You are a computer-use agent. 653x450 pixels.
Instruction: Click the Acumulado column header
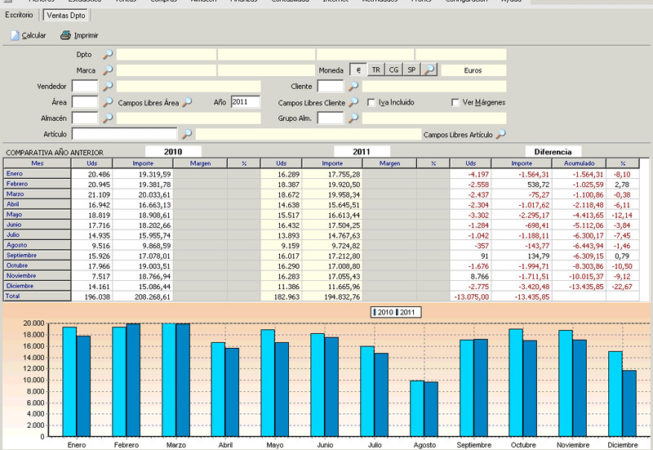[x=579, y=163]
